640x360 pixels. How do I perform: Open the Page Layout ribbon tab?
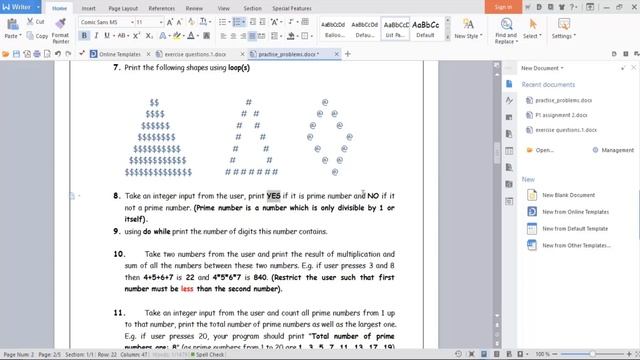point(123,8)
